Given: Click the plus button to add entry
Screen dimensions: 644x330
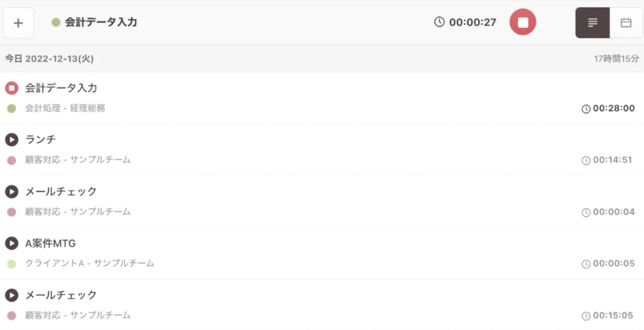Looking at the screenshot, I should 18,23.
